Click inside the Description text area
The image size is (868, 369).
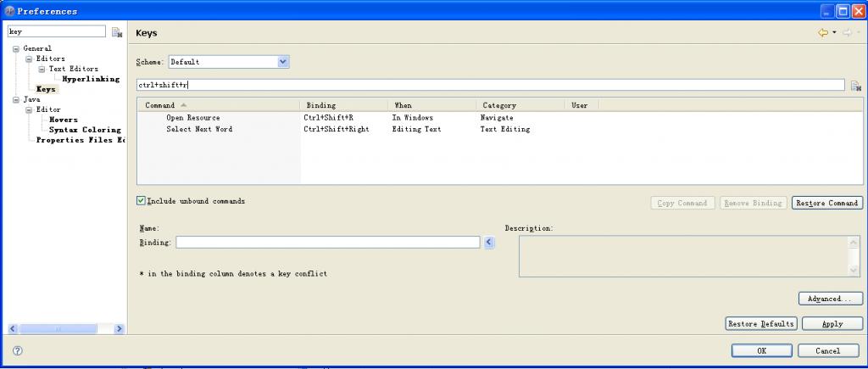coord(684,256)
